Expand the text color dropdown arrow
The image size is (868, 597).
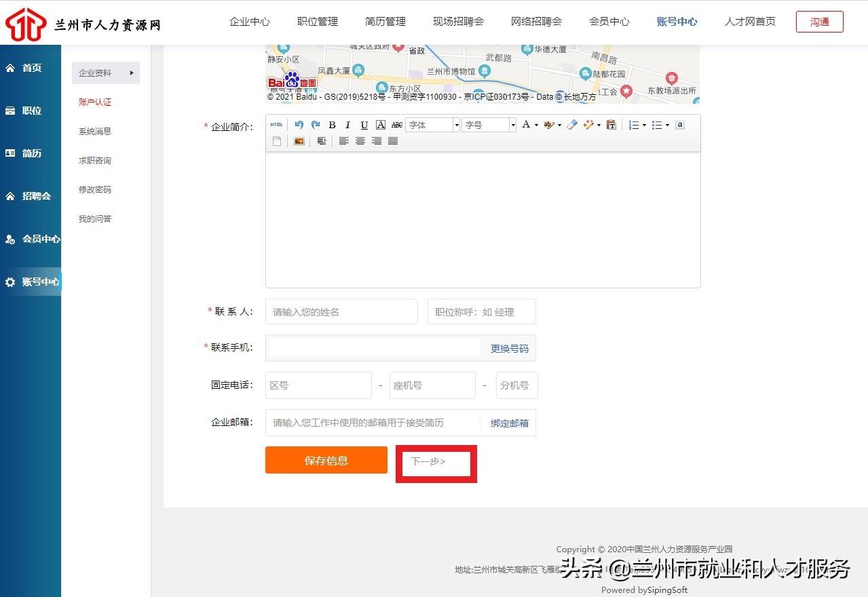(x=536, y=125)
